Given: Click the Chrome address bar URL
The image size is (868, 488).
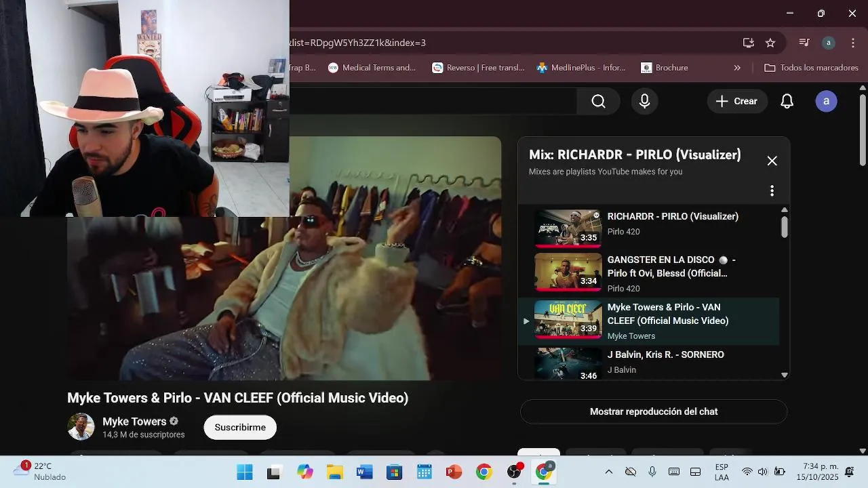Looking at the screenshot, I should [x=357, y=43].
